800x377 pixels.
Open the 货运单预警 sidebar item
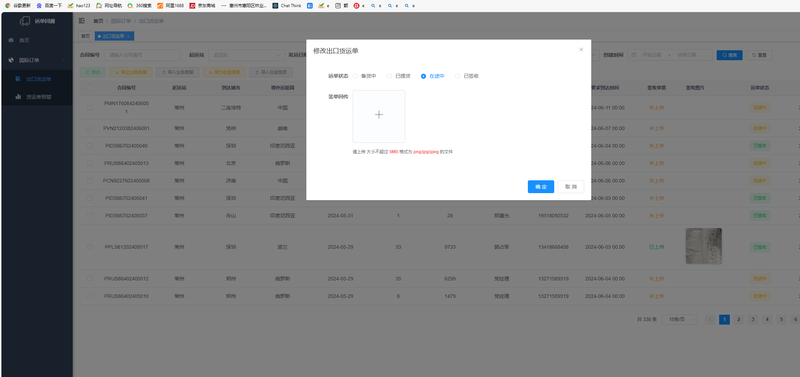click(x=37, y=96)
